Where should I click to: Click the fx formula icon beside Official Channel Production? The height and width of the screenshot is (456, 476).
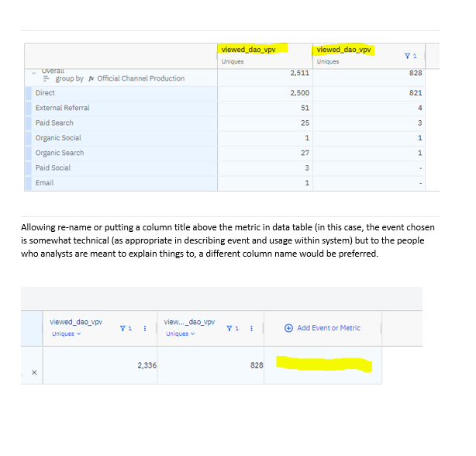pyautogui.click(x=91, y=78)
